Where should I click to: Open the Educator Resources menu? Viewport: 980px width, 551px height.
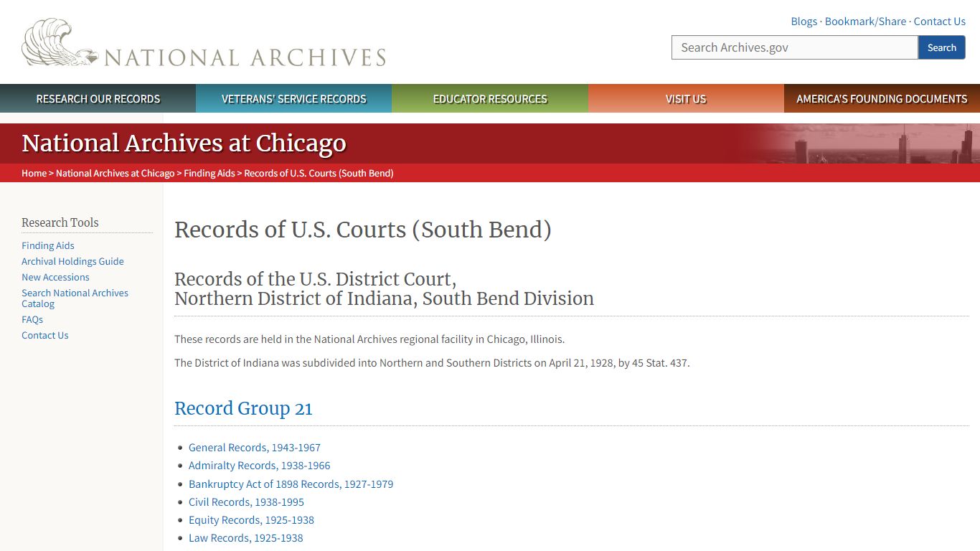click(490, 99)
